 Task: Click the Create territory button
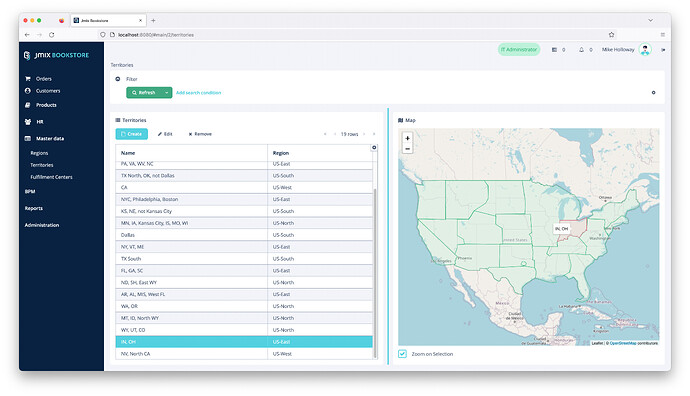pyautogui.click(x=132, y=134)
